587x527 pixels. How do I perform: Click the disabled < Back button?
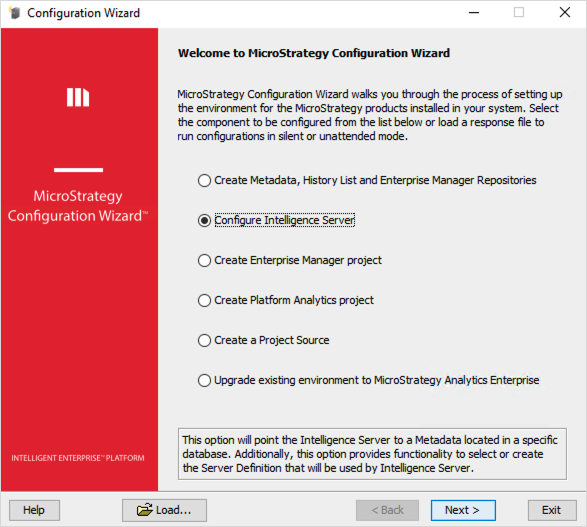(x=387, y=510)
